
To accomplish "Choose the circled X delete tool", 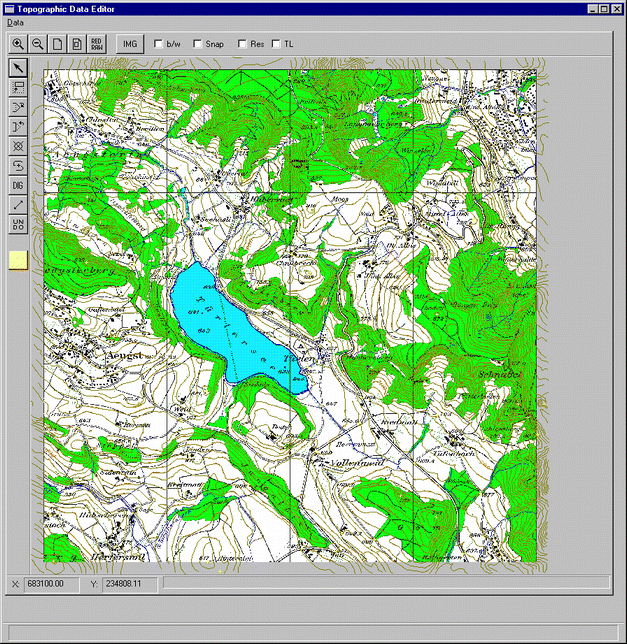I will pyautogui.click(x=19, y=146).
